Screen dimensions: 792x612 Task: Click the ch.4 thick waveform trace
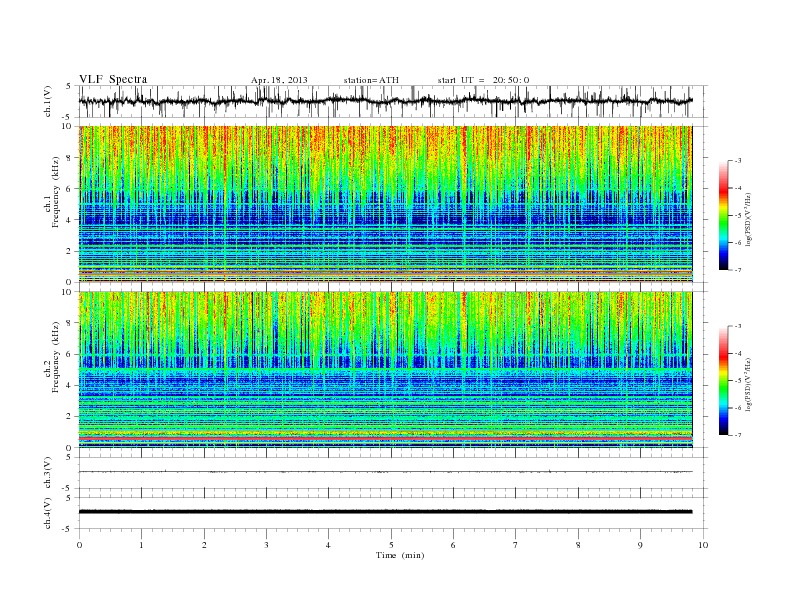[x=386, y=512]
